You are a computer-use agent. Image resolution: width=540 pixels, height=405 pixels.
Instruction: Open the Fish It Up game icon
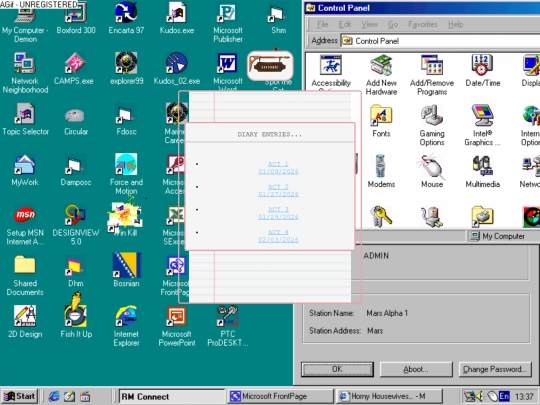point(76,315)
